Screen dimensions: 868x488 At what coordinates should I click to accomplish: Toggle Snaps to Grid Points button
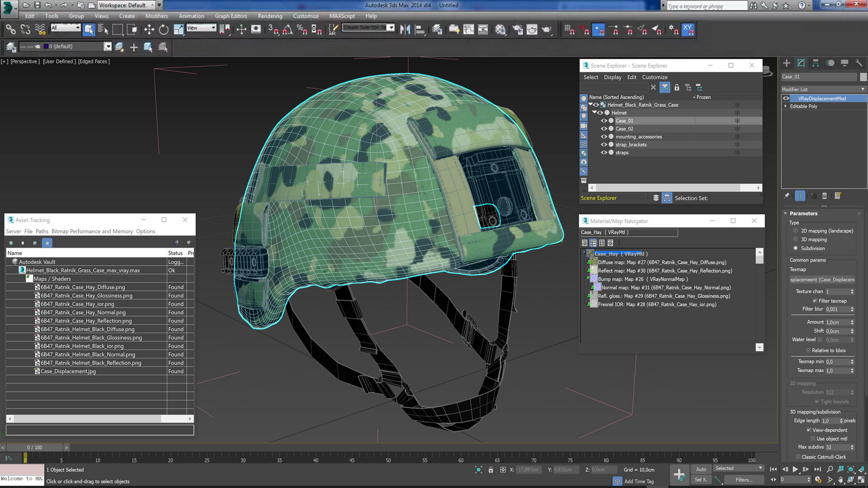click(570, 30)
